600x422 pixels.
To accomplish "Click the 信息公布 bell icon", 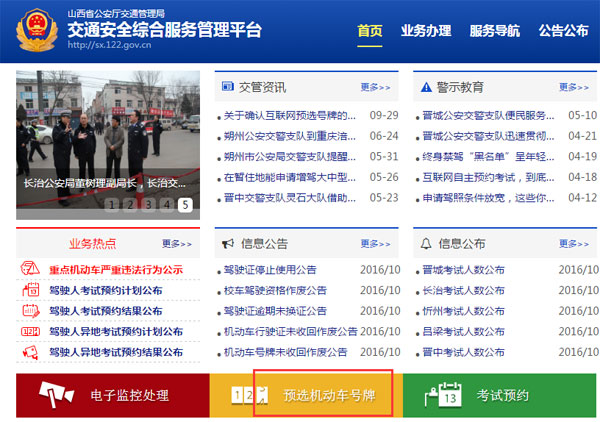I will 426,243.
